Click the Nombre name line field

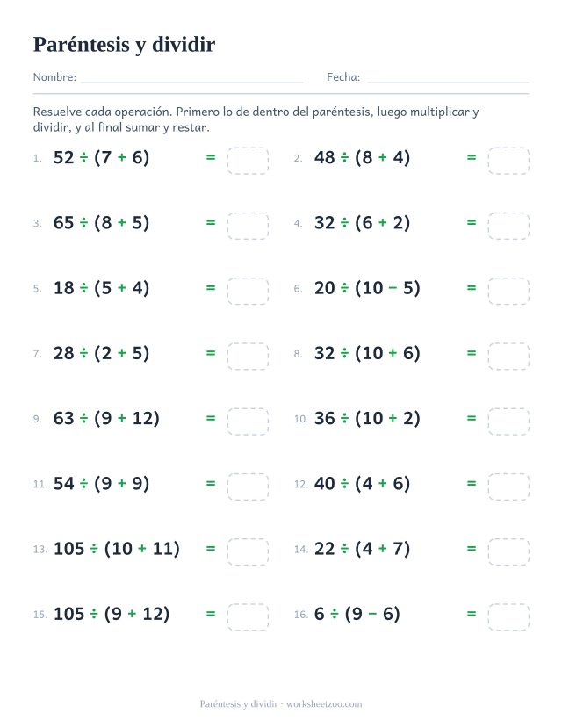[191, 77]
